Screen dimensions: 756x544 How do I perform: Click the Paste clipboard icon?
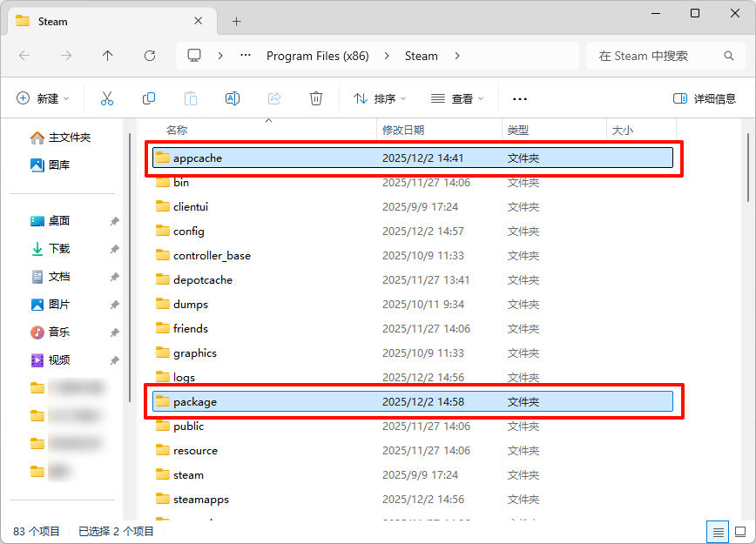191,98
